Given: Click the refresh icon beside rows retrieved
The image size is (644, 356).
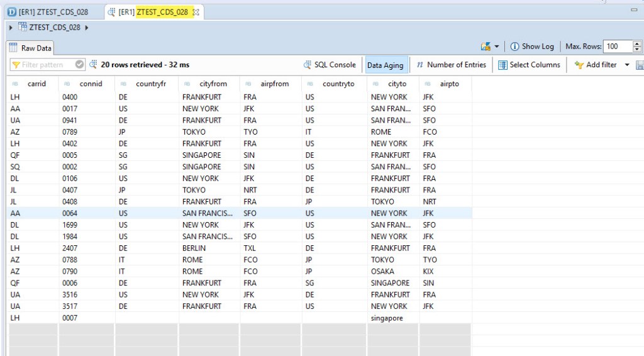Looking at the screenshot, I should [x=93, y=65].
